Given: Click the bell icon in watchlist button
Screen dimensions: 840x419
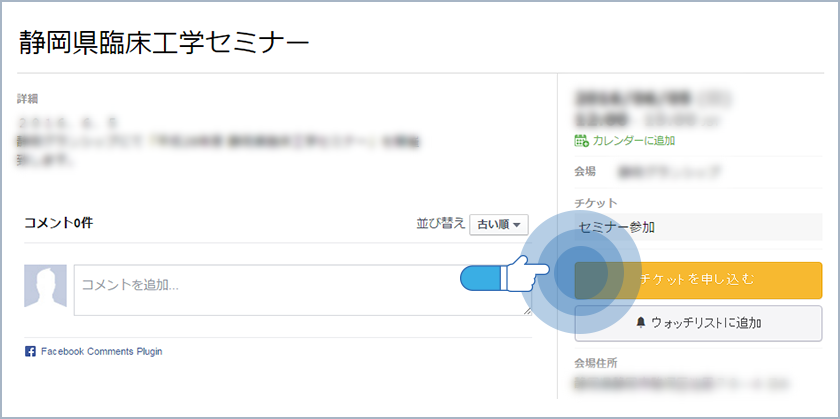Looking at the screenshot, I should point(641,323).
